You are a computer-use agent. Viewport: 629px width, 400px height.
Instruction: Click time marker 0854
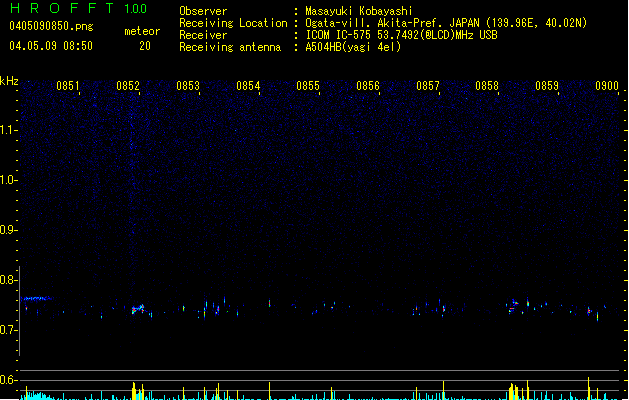248,86
